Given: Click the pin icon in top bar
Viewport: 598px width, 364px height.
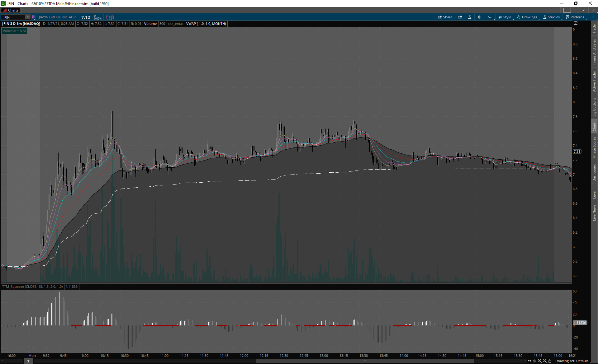Looking at the screenshot, I should 584,10.
